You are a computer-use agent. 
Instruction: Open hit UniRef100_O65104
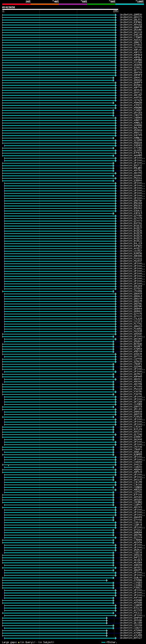(x=131, y=555)
